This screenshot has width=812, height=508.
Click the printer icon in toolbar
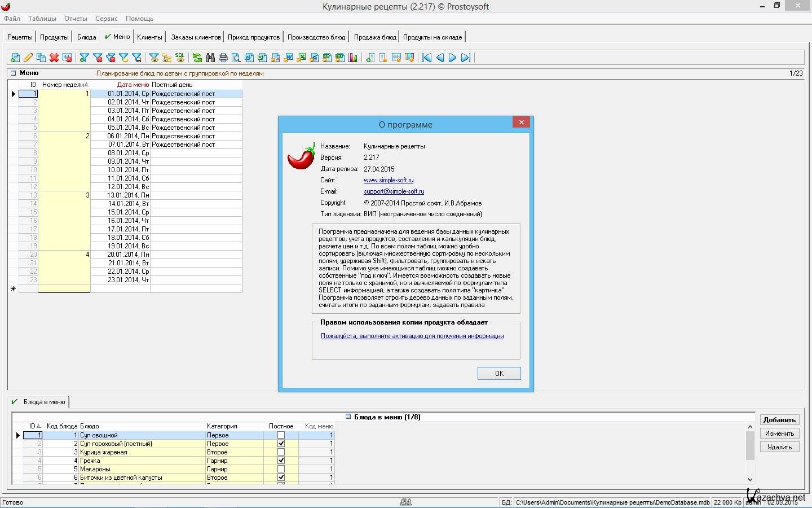pyautogui.click(x=223, y=58)
